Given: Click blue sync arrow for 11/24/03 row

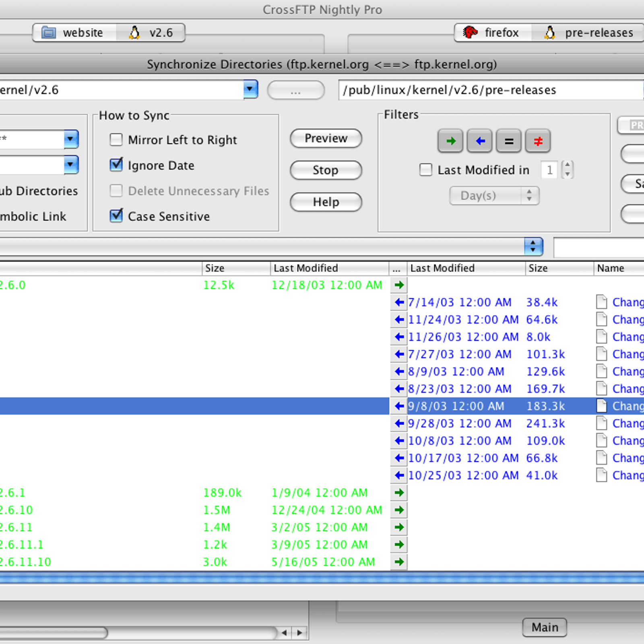Looking at the screenshot, I should 399,320.
